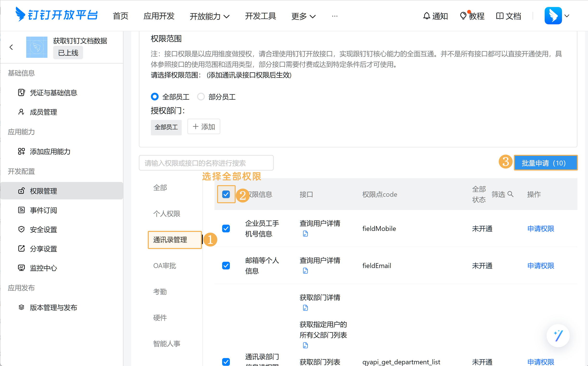Click 申请权限 link for fieldEmail
This screenshot has width=588, height=366.
tap(541, 266)
